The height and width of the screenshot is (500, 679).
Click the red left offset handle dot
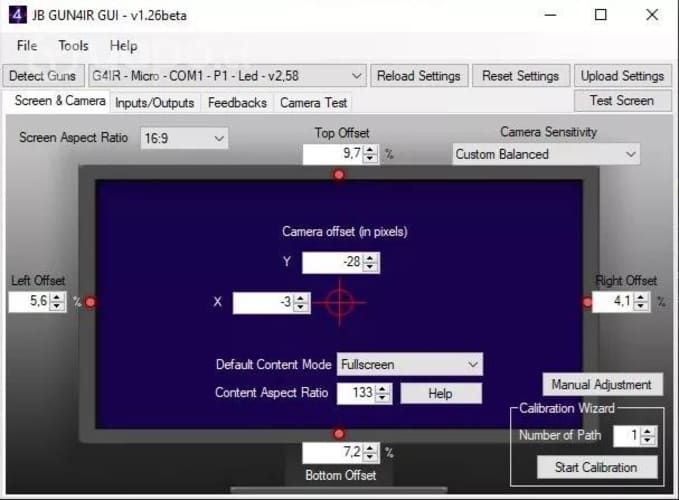[x=90, y=302]
